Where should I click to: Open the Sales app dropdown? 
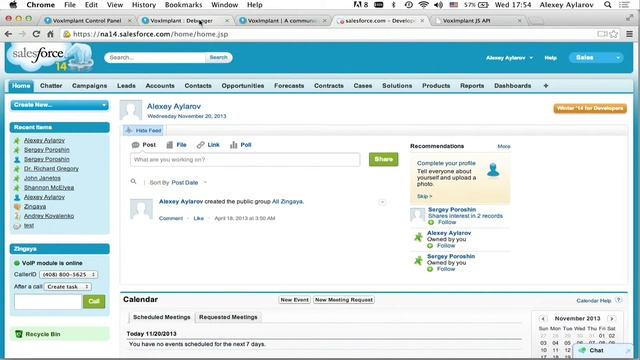coord(596,58)
